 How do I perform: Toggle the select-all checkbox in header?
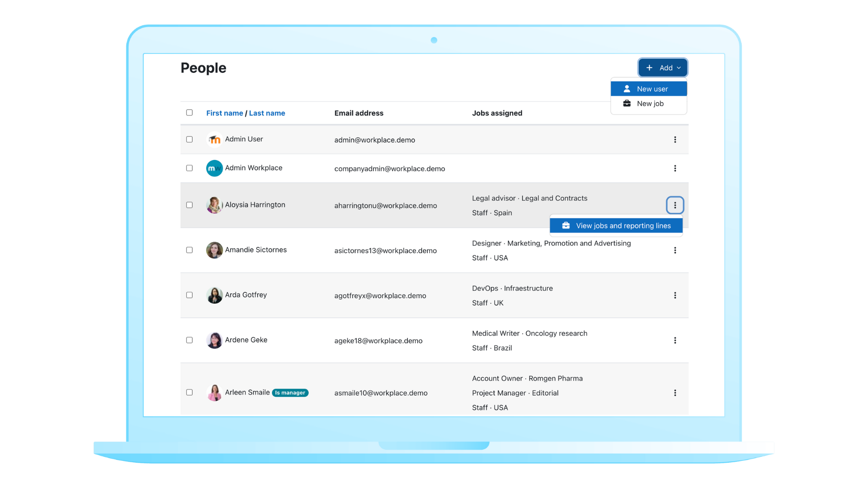[189, 113]
